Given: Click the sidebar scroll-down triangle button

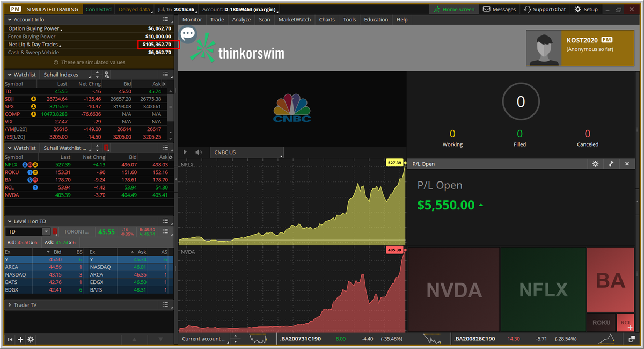Looking at the screenshot, I should point(160,339).
